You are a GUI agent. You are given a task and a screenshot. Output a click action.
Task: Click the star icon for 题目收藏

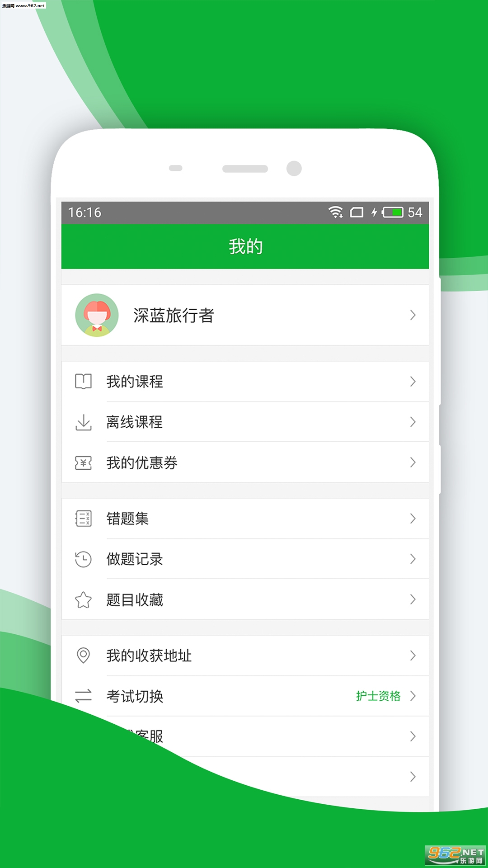point(83,600)
